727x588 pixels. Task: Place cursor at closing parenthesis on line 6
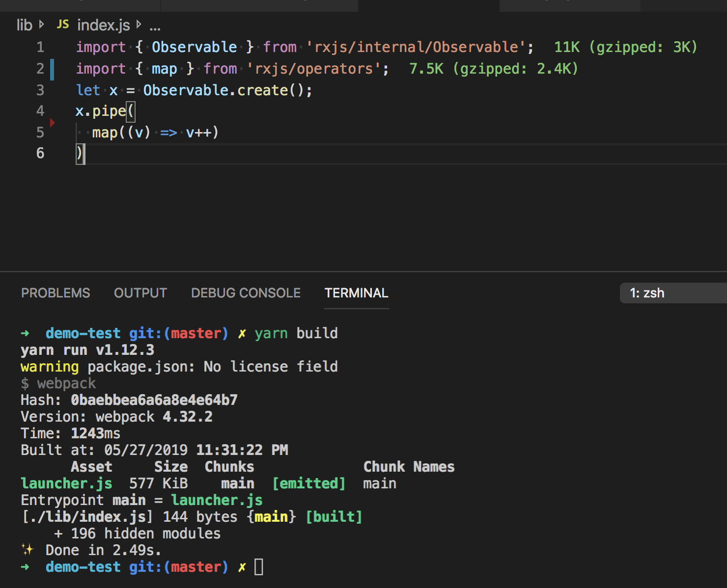(79, 153)
